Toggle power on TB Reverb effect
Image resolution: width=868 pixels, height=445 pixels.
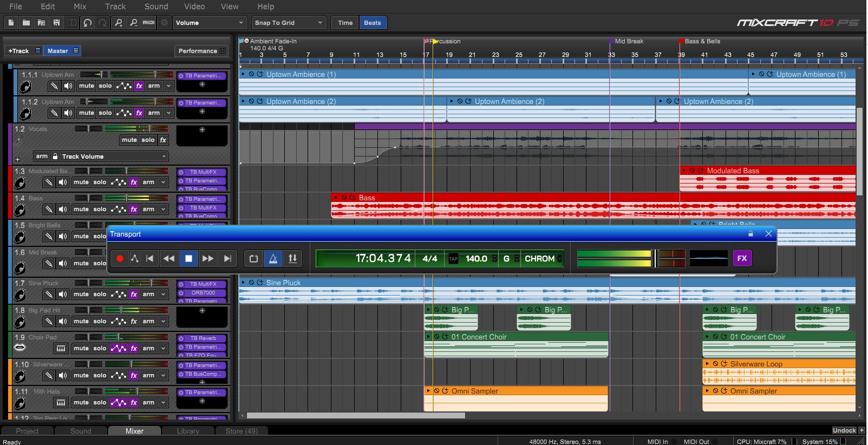click(x=181, y=338)
